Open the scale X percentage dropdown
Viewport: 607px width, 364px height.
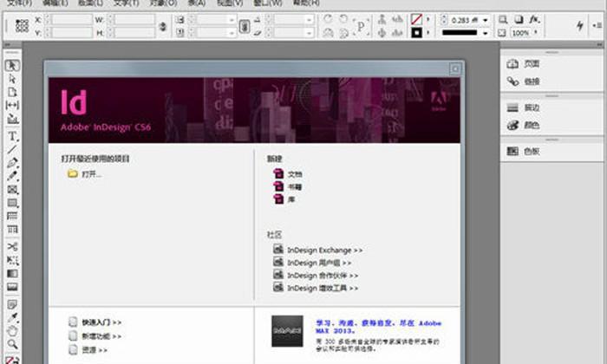[x=232, y=20]
